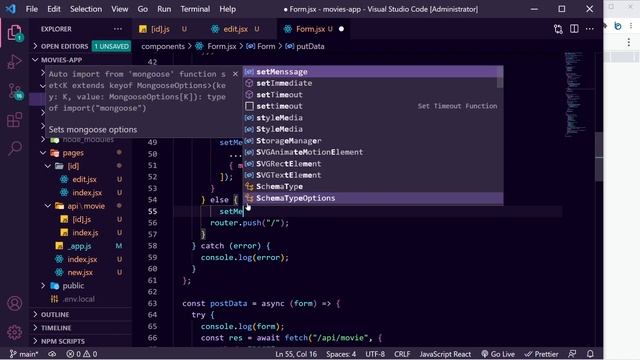Open Search view in activity bar
The width and height of the screenshot is (640, 360).
pos(15,148)
